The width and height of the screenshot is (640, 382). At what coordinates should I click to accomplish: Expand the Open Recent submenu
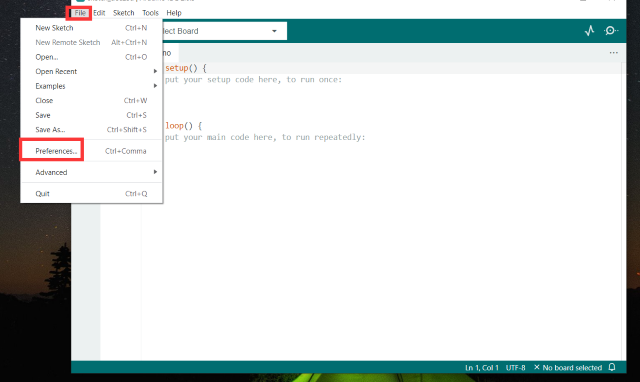[91, 71]
